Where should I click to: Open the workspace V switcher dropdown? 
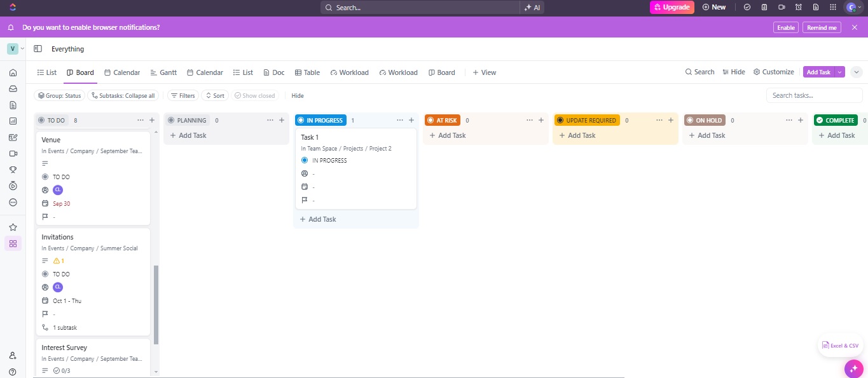tap(16, 49)
